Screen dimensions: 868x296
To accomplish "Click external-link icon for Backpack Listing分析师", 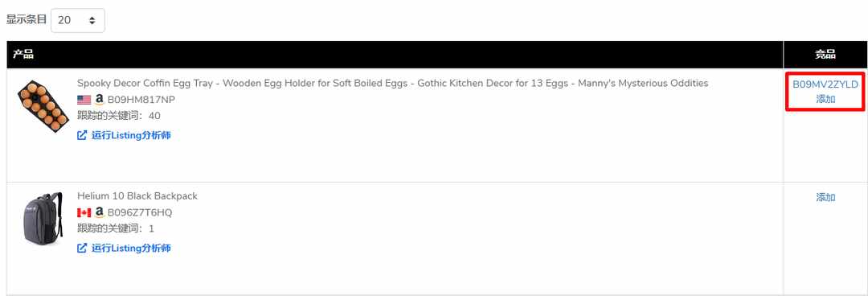I will (82, 249).
